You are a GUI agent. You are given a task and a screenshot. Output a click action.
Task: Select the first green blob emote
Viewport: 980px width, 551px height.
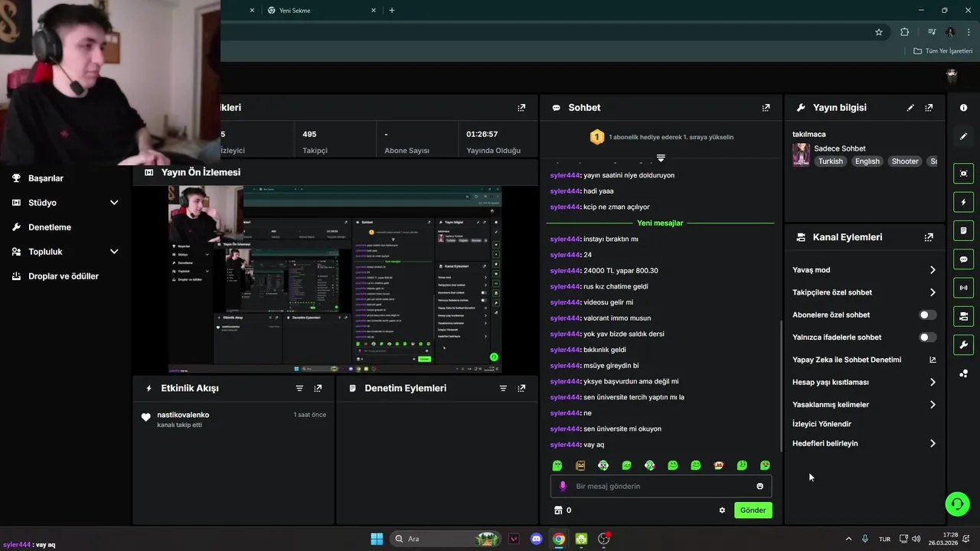point(557,465)
